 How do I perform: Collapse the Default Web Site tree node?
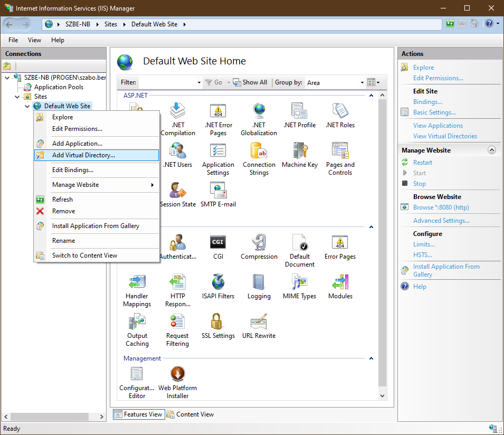pyautogui.click(x=27, y=106)
